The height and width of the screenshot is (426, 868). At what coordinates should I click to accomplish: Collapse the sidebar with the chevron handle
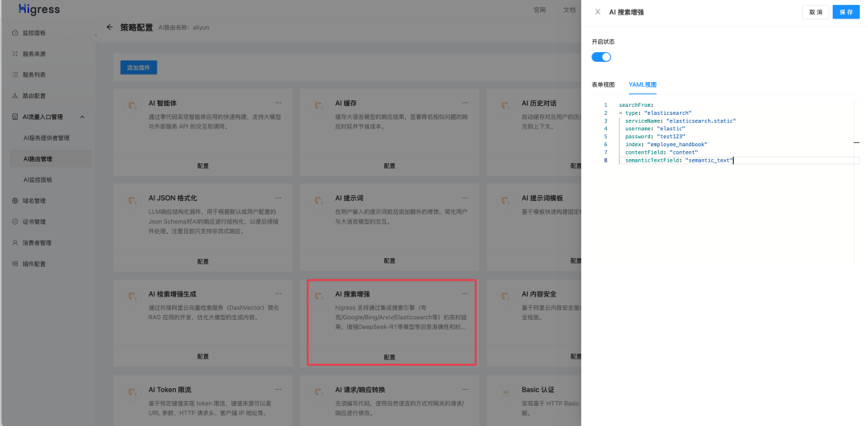(95, 35)
